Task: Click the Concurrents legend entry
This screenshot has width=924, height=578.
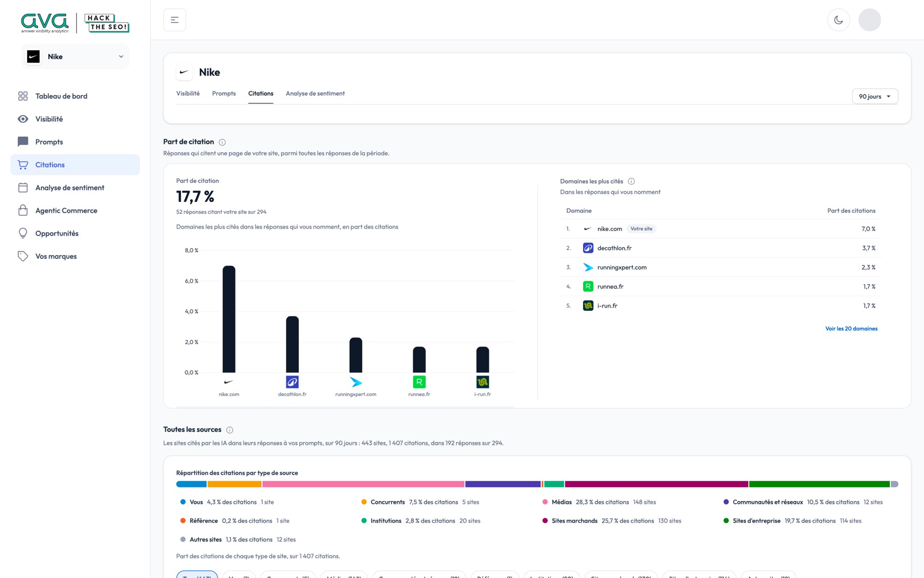Action: click(x=420, y=502)
